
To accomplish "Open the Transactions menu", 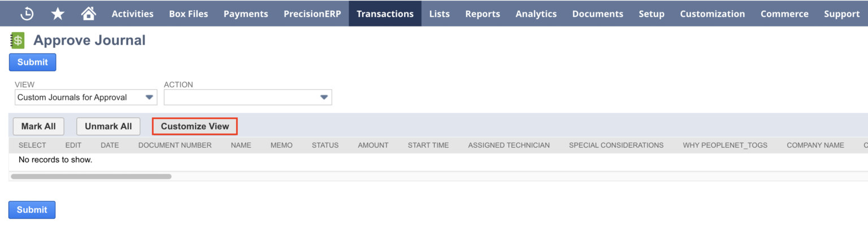I will (385, 14).
